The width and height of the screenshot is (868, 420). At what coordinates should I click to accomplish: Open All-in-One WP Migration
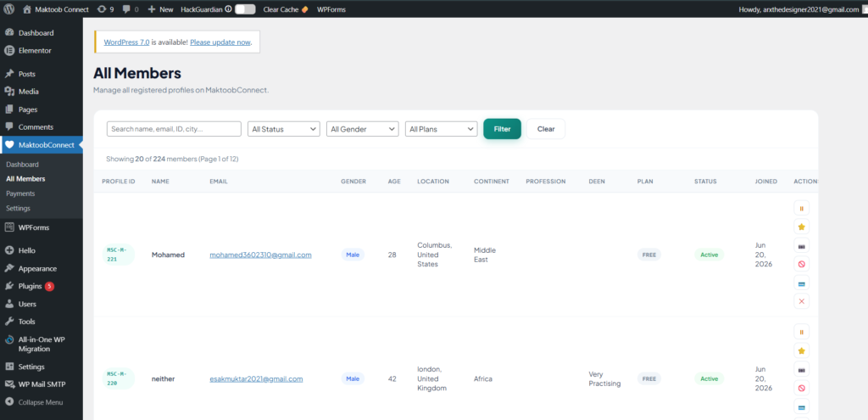pyautogui.click(x=42, y=344)
